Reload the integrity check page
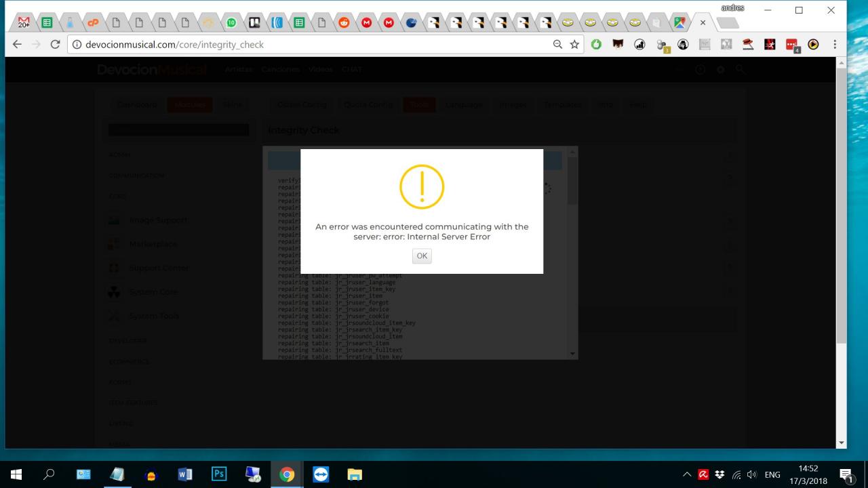This screenshot has width=868, height=488. pos(56,44)
